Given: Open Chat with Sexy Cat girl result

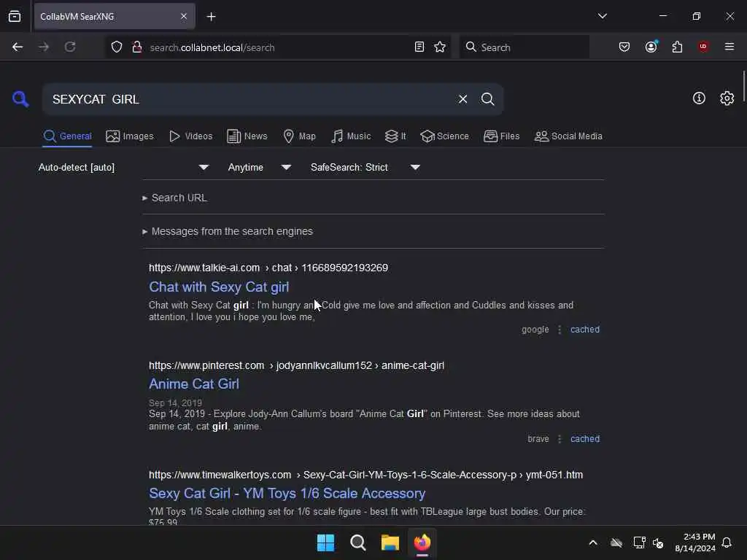Looking at the screenshot, I should [x=219, y=287].
